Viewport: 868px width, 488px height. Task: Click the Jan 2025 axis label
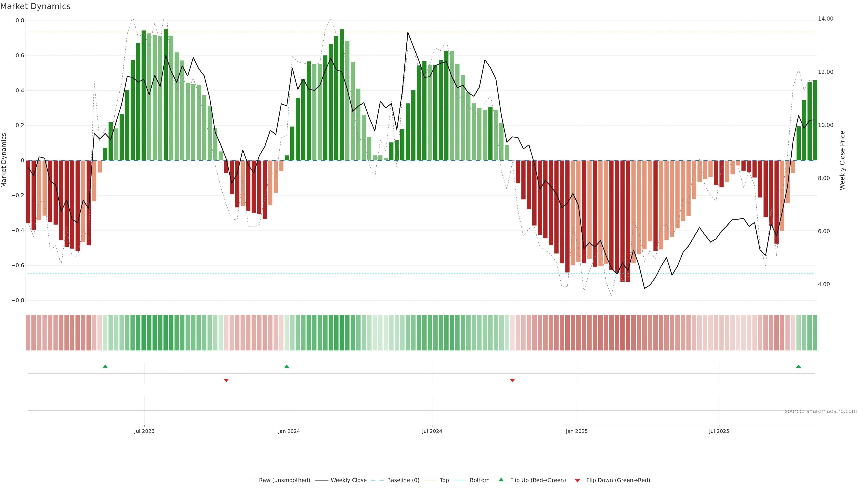click(x=577, y=431)
